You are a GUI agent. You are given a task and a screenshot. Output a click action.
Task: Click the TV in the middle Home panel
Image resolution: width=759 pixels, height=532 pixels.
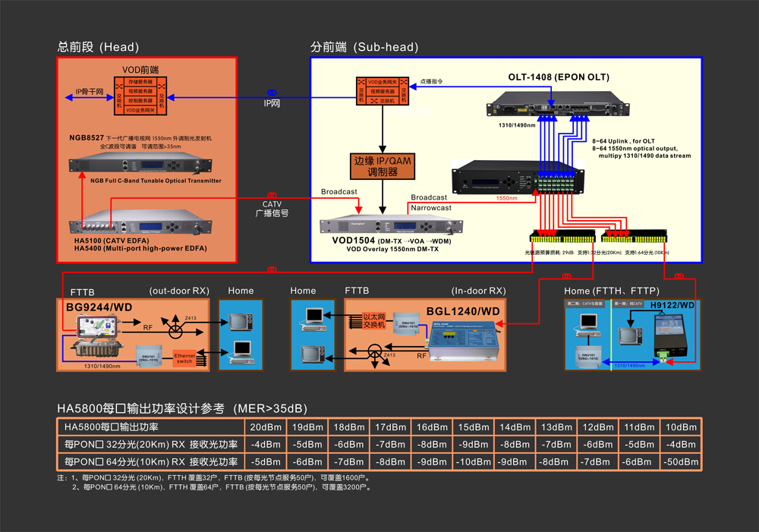(313, 354)
